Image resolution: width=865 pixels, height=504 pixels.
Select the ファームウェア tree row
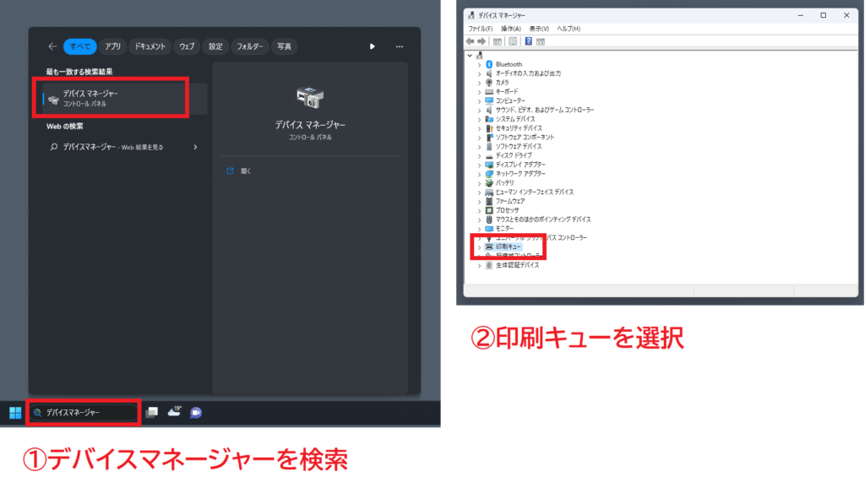tap(510, 201)
